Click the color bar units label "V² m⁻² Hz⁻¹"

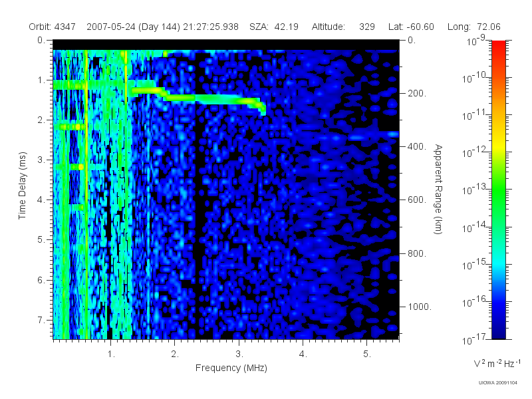[497, 363]
